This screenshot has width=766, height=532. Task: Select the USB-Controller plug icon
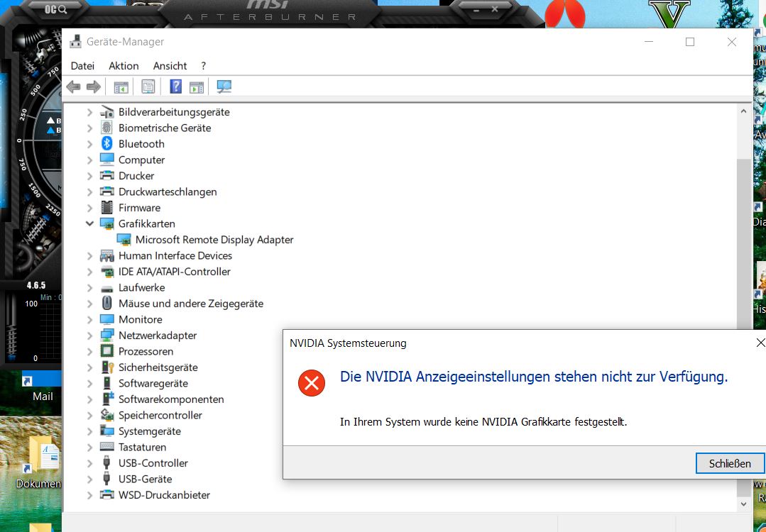pos(106,462)
